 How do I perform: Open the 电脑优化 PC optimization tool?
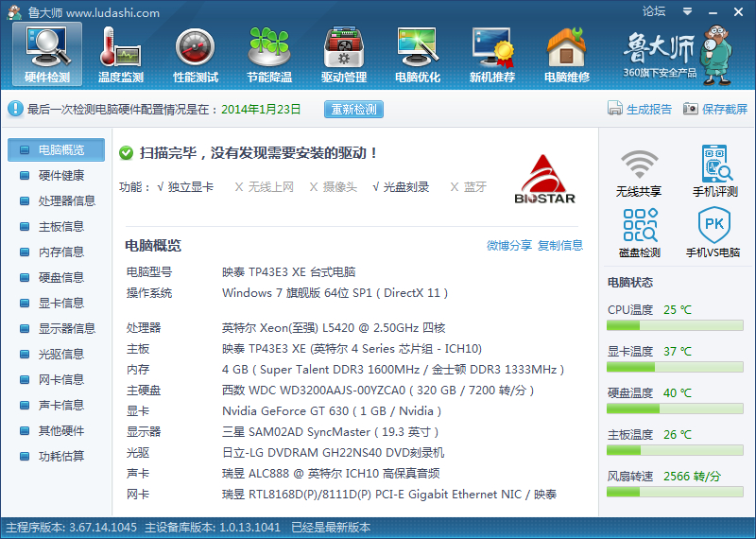(418, 55)
